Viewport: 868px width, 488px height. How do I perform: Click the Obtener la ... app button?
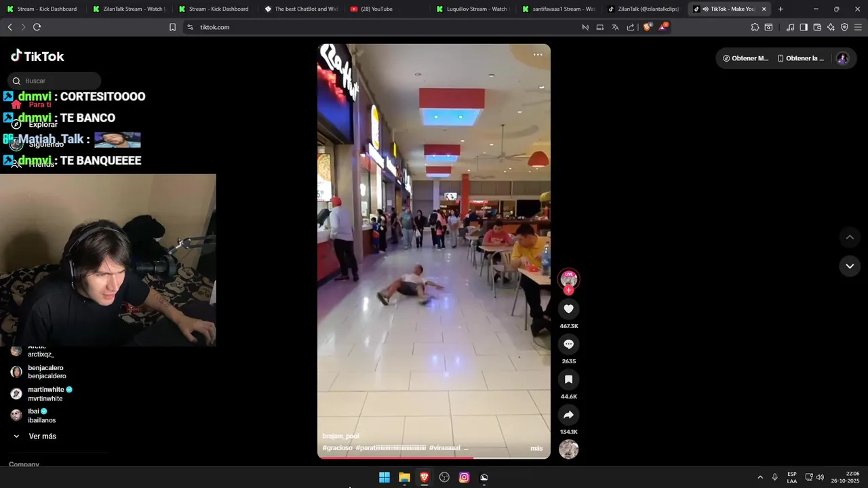(x=801, y=58)
